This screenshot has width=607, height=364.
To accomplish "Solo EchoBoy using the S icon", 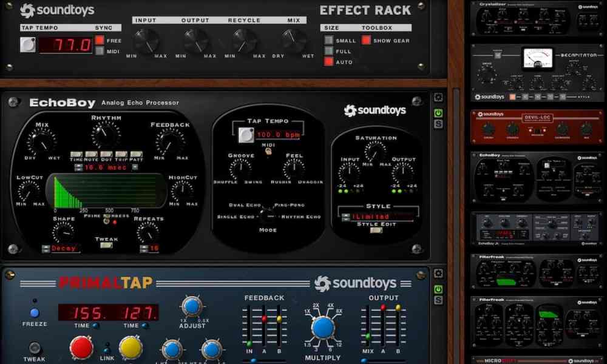I will point(438,125).
